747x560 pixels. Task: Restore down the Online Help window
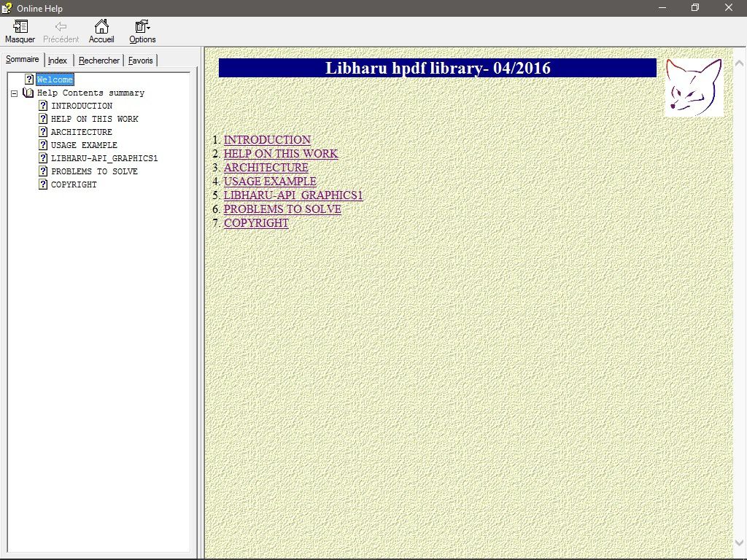coord(695,7)
